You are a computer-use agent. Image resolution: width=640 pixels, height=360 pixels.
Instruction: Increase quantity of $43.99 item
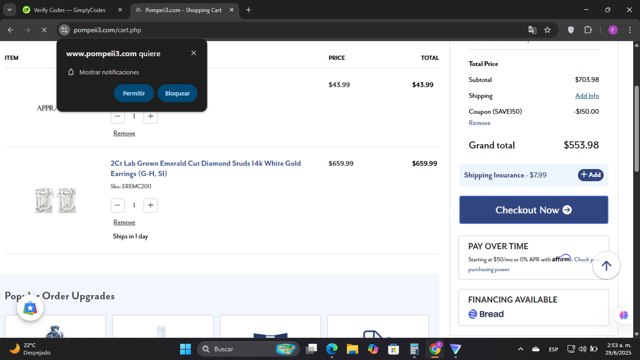[x=151, y=116]
